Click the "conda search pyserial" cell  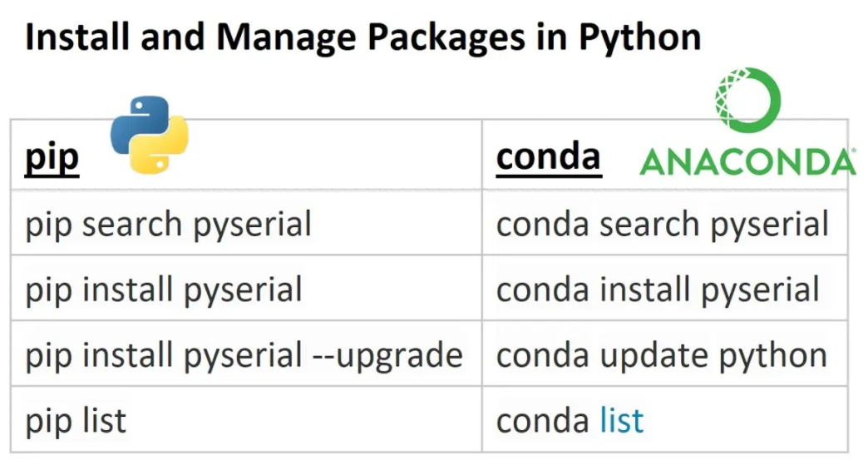click(x=662, y=225)
